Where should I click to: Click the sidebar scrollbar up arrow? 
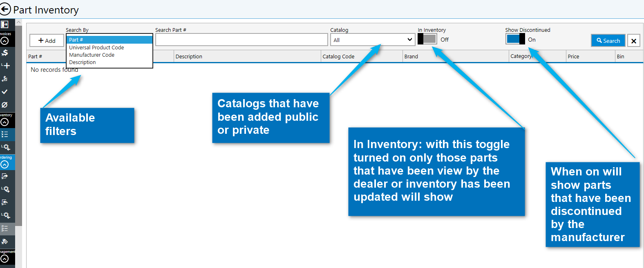pyautogui.click(x=19, y=22)
